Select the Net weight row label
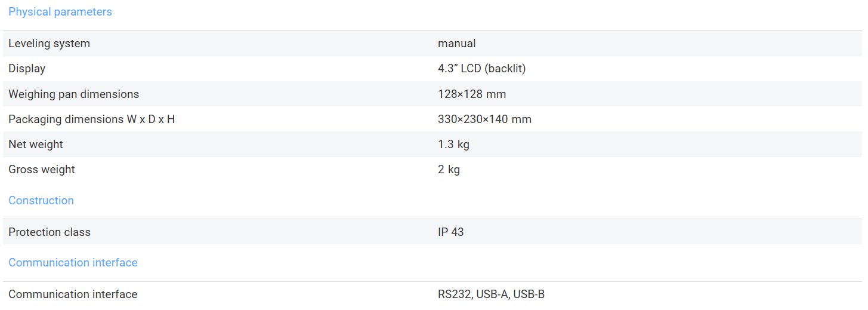Image resolution: width=868 pixels, height=310 pixels. click(36, 145)
